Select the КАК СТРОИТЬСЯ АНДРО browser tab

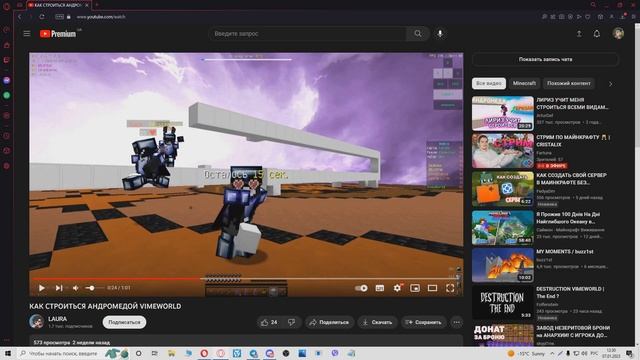coord(59,5)
